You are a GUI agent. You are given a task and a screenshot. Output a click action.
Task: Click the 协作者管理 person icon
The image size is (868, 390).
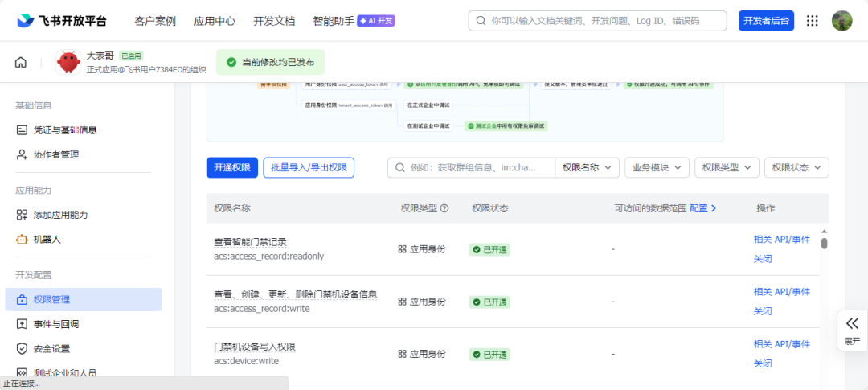coord(22,154)
